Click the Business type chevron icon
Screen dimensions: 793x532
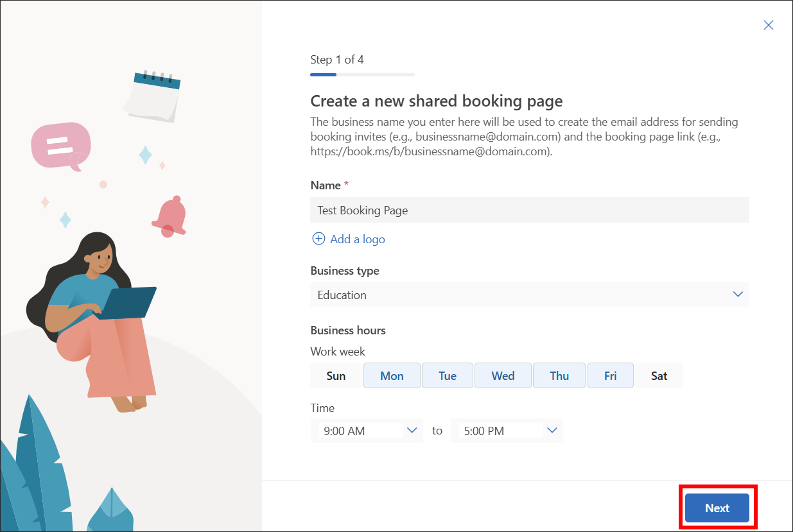click(737, 295)
